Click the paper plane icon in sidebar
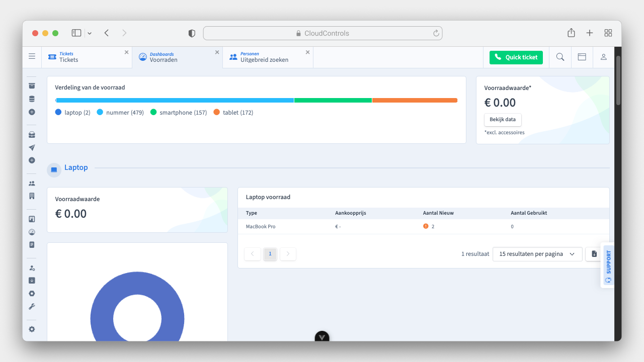Image resolution: width=644 pixels, height=362 pixels. (x=32, y=148)
